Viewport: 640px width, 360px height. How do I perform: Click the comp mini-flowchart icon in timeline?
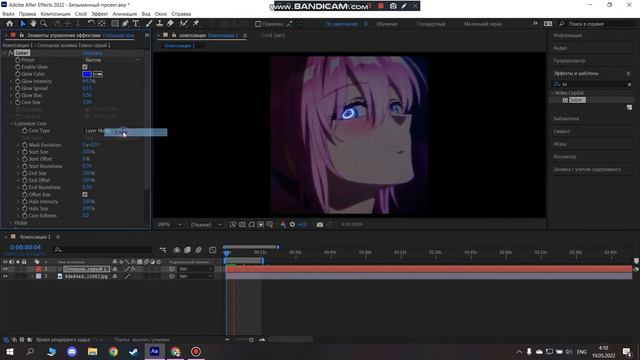[163, 250]
